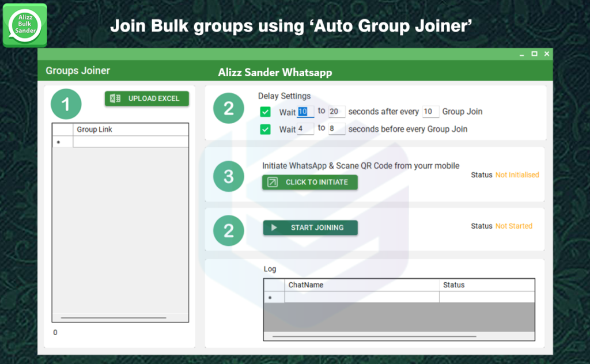Click the maximum delay field showing 20
The width and height of the screenshot is (590, 364).
(336, 112)
